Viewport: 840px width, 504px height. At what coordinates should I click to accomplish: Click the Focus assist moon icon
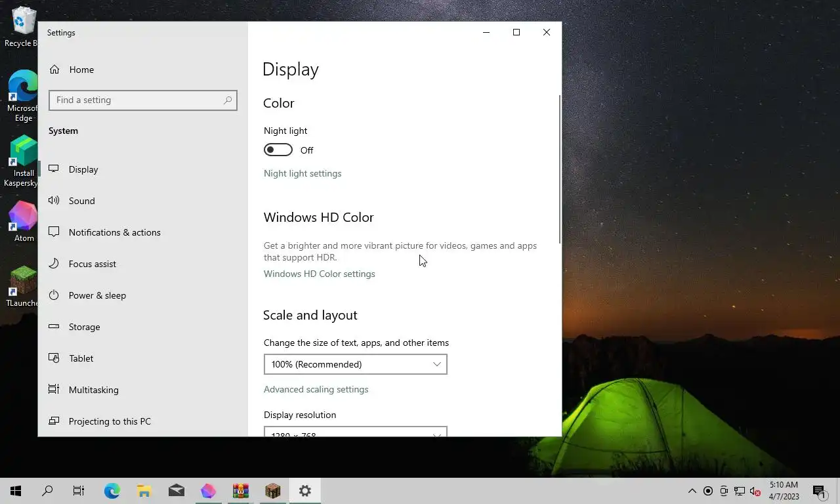click(54, 264)
